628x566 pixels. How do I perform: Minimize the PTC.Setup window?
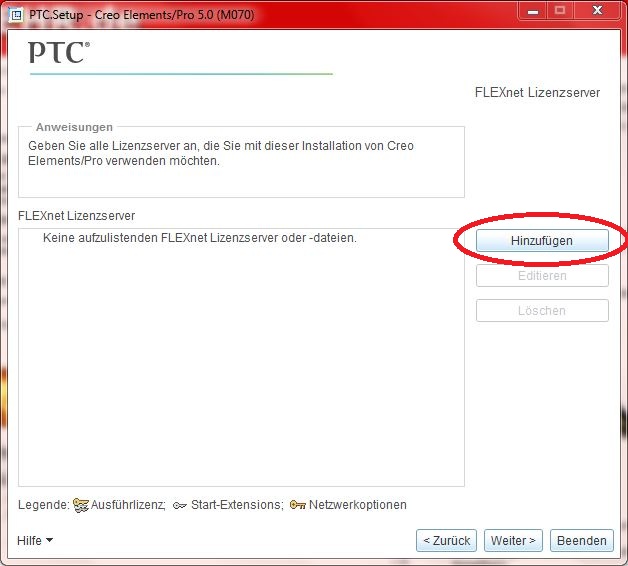530,10
